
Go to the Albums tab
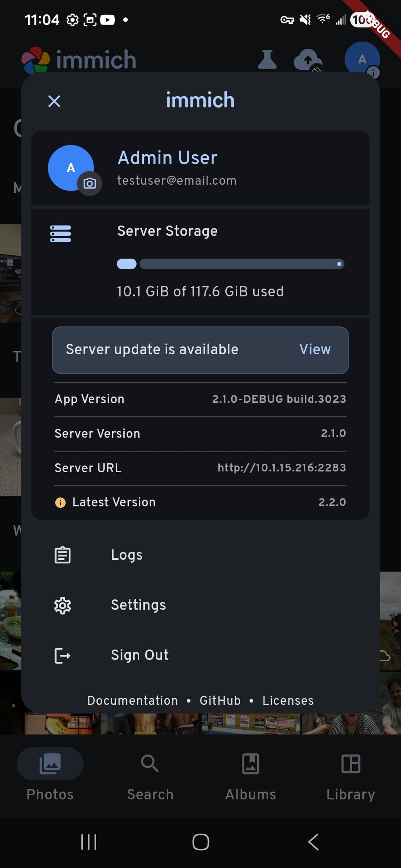pos(251,773)
